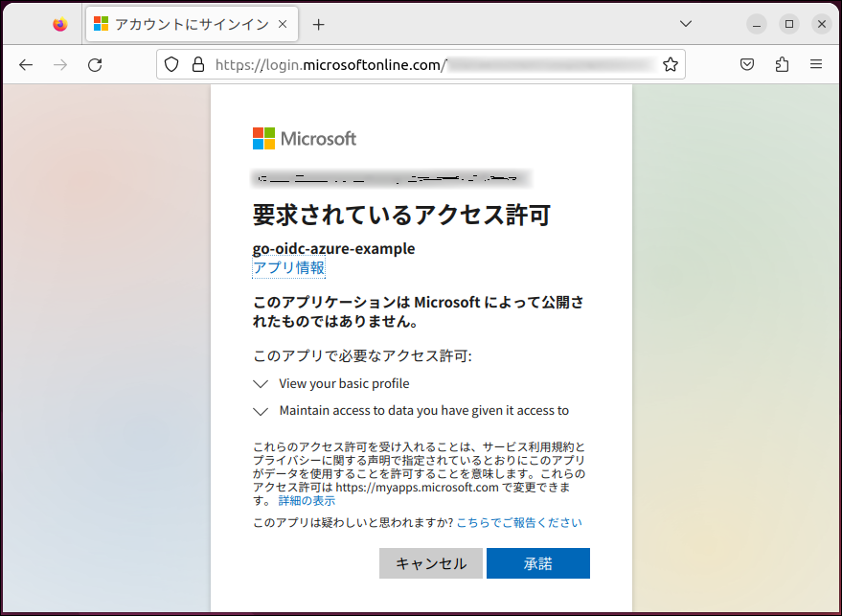
Task: Click the Firefox View icon in tab bar
Action: tap(60, 25)
